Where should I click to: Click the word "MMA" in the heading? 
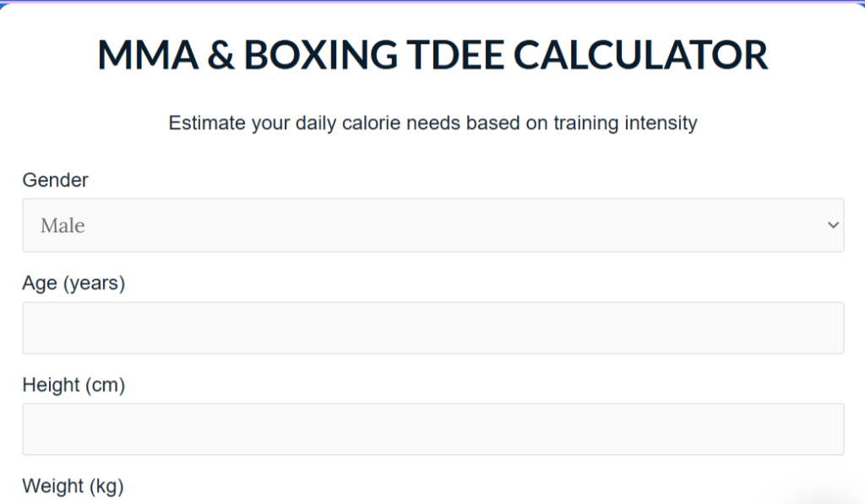148,56
